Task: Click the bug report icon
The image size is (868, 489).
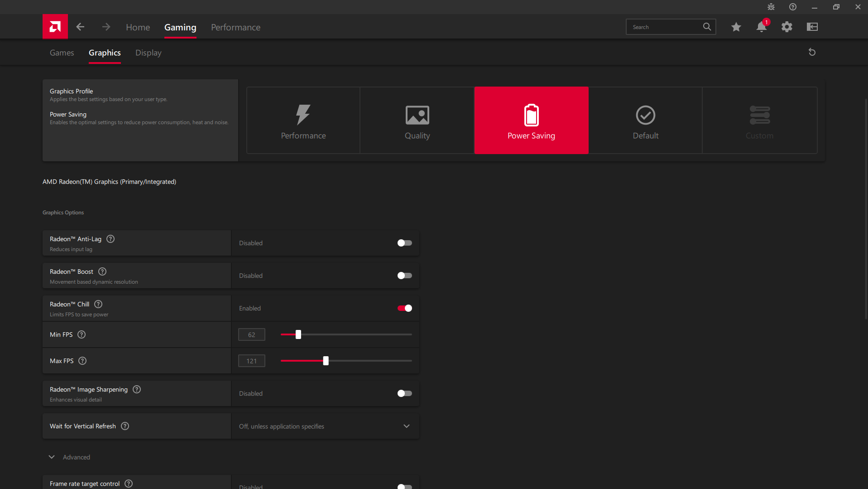Action: (771, 7)
